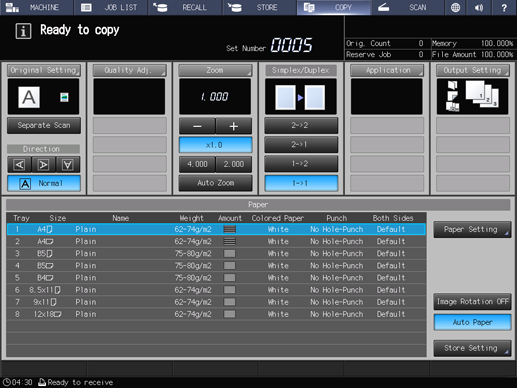Expand the Original Setting panel
This screenshot has width=517, height=388.
(x=44, y=70)
